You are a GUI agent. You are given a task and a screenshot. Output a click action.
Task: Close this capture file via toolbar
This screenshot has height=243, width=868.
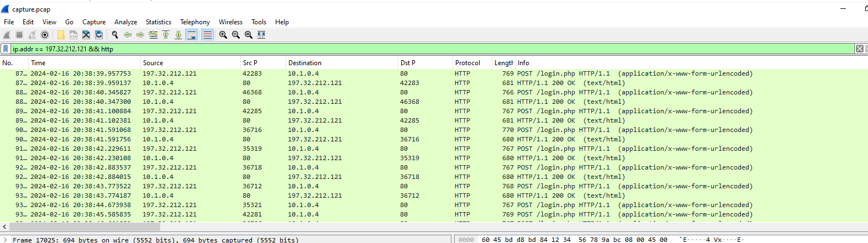click(x=86, y=35)
